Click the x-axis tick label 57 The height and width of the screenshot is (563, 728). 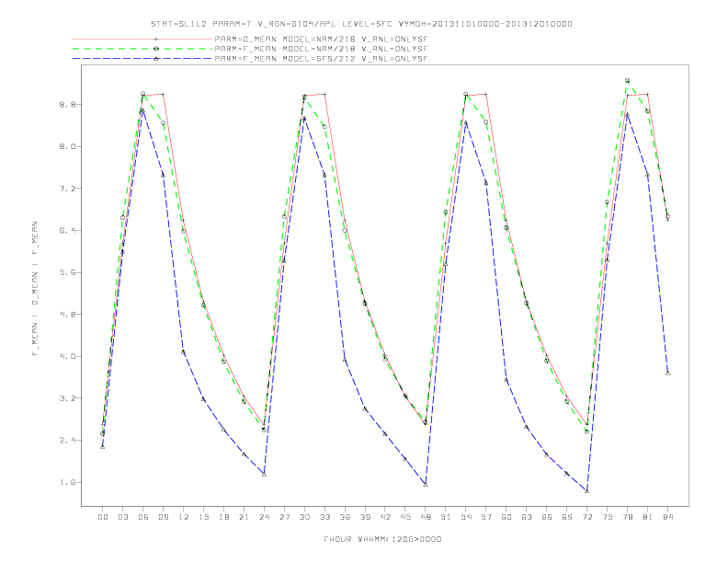486,517
